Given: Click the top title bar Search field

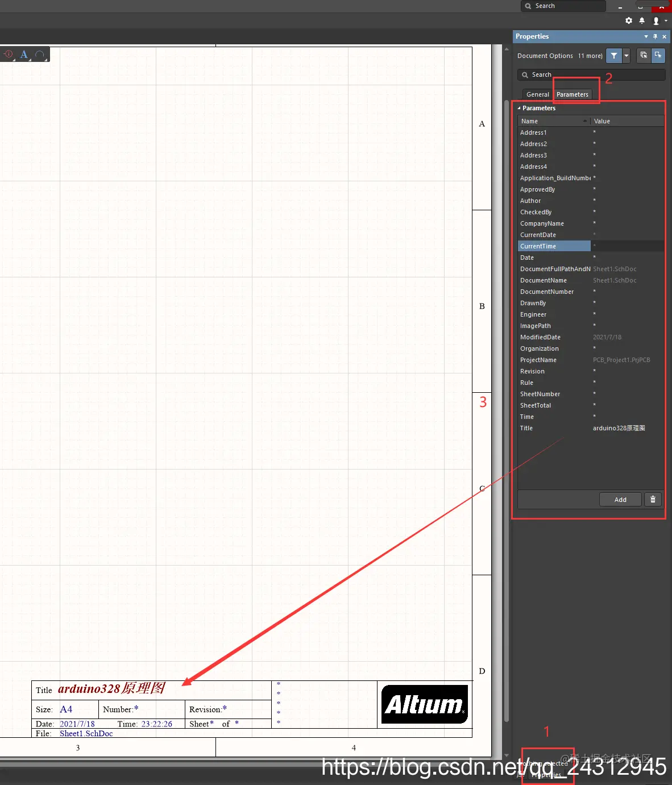Looking at the screenshot, I should [x=563, y=6].
